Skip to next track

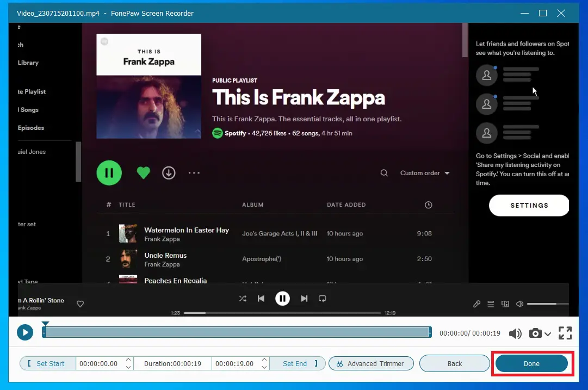pyautogui.click(x=304, y=299)
